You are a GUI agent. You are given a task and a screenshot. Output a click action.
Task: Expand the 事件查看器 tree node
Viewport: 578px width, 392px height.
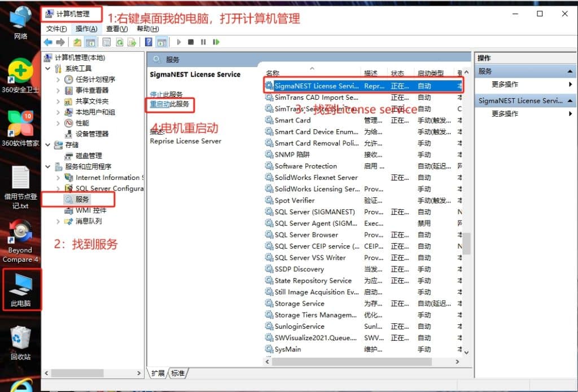58,90
